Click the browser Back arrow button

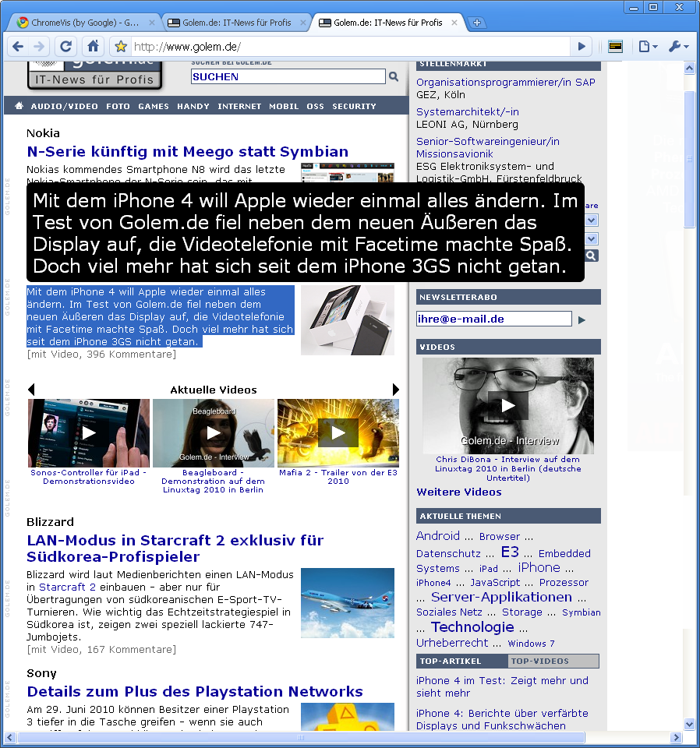[x=18, y=47]
